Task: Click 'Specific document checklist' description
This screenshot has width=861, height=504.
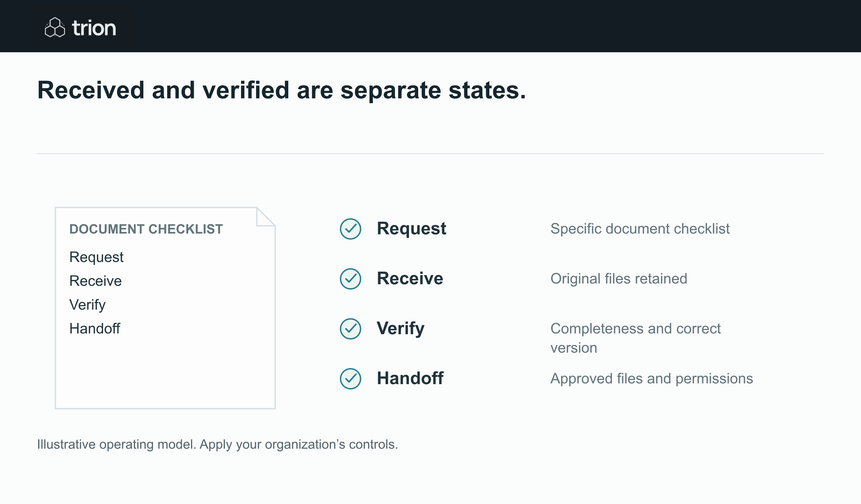Action: pos(640,229)
